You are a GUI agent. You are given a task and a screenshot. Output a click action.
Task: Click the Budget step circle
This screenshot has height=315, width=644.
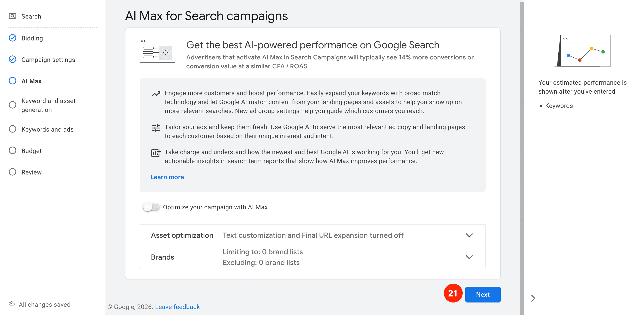[13, 151]
